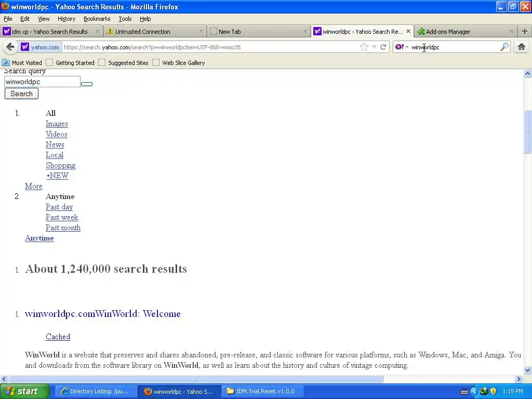This screenshot has height=399, width=532.
Task: Open the Tools menu
Action: tap(125, 19)
